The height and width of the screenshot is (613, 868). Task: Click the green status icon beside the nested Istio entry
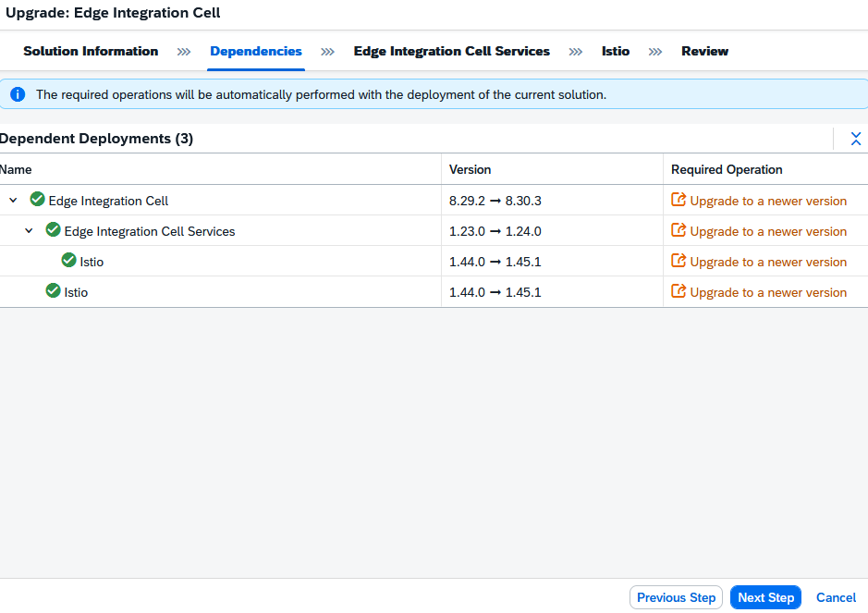70,261
